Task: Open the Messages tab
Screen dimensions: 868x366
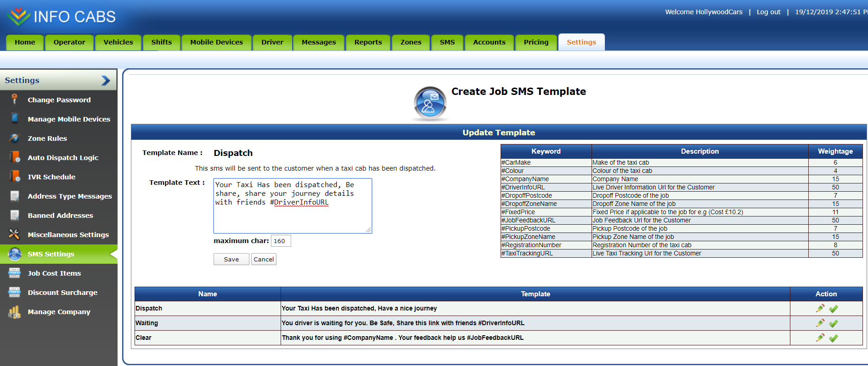Action: [x=319, y=42]
